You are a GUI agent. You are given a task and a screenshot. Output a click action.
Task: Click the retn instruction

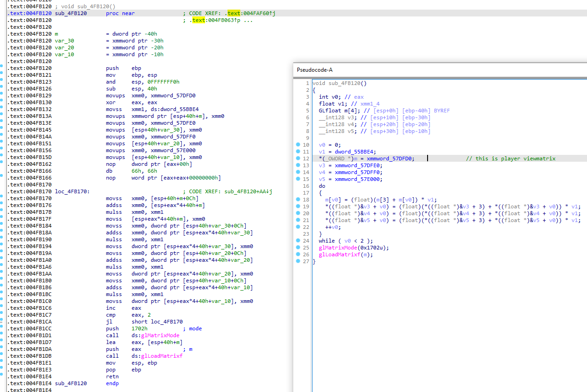(x=112, y=376)
